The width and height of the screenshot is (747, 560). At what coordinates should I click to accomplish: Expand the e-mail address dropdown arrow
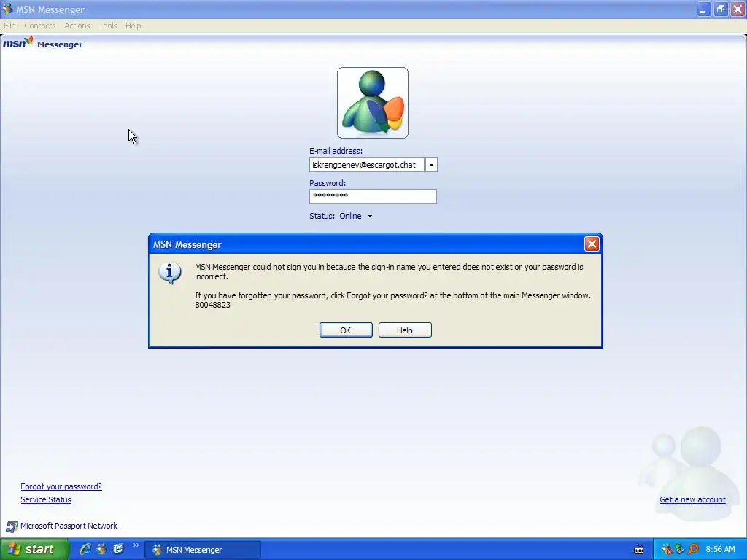431,165
